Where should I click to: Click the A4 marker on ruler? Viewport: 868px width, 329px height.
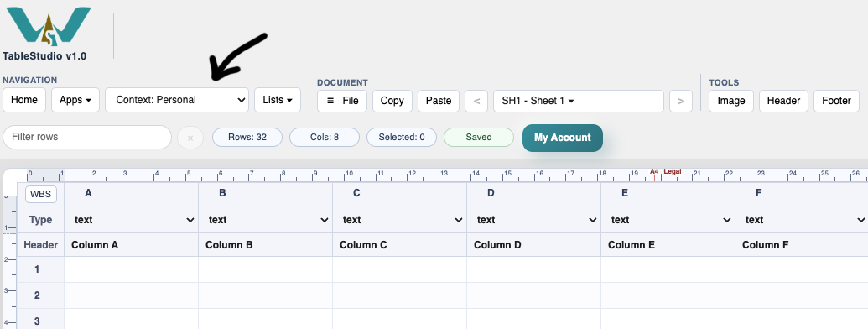click(654, 172)
